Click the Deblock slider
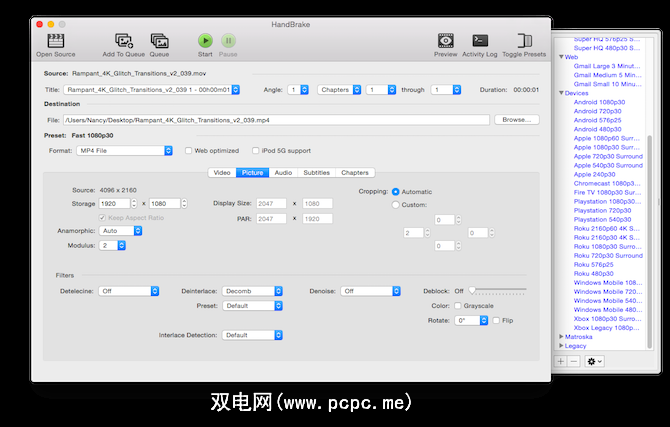This screenshot has height=427, width=670. pyautogui.click(x=497, y=290)
